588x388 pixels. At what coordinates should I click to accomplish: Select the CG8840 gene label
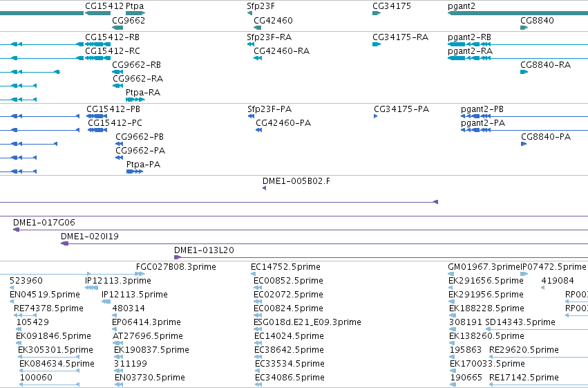(537, 20)
